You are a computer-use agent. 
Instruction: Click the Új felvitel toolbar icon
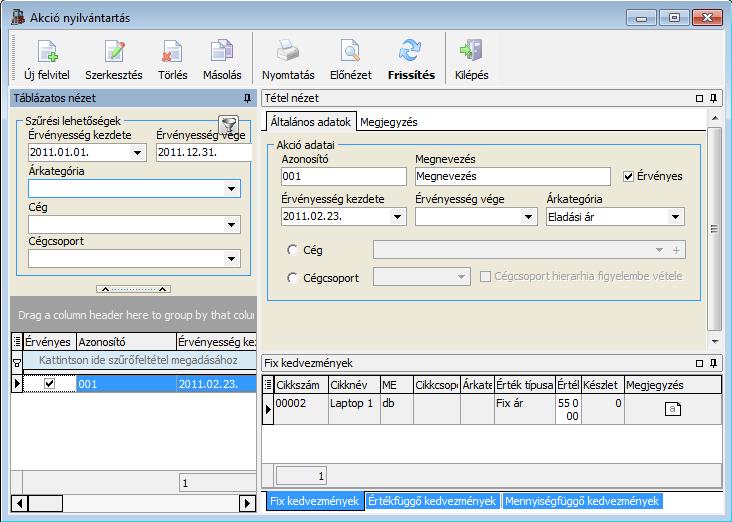tap(47, 51)
